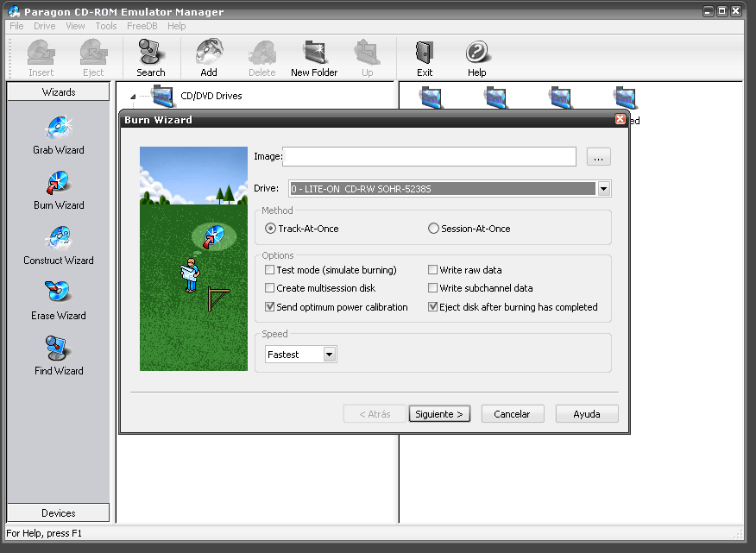The height and width of the screenshot is (553, 756).
Task: Open the Speed dropdown showing Fastest
Action: pyautogui.click(x=329, y=354)
